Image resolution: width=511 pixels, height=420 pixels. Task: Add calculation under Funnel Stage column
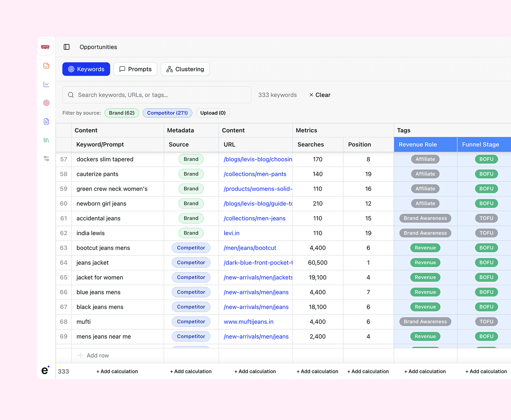[x=486, y=371]
